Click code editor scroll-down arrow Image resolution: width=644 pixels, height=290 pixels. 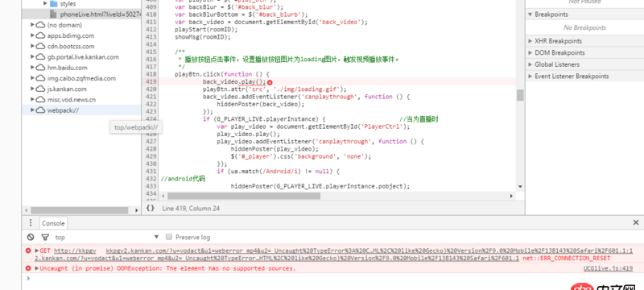click(520, 187)
